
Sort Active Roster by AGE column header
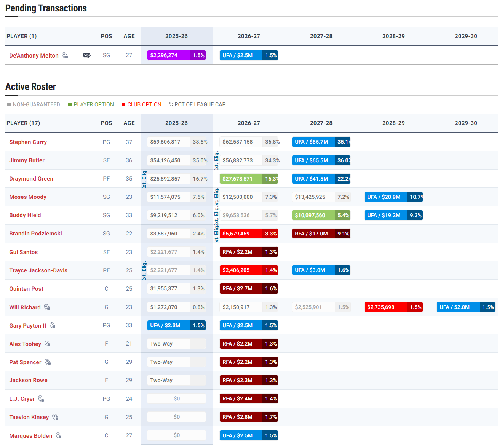pyautogui.click(x=129, y=123)
